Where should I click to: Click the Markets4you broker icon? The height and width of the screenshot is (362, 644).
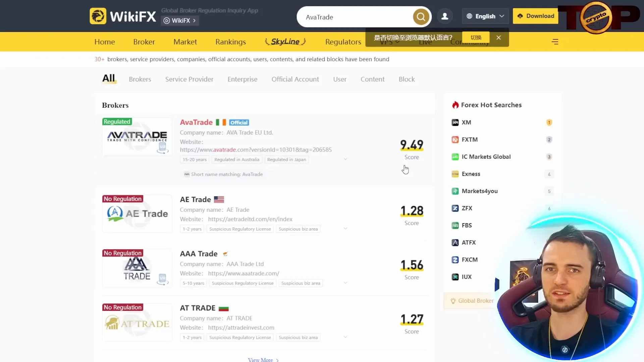tap(455, 191)
